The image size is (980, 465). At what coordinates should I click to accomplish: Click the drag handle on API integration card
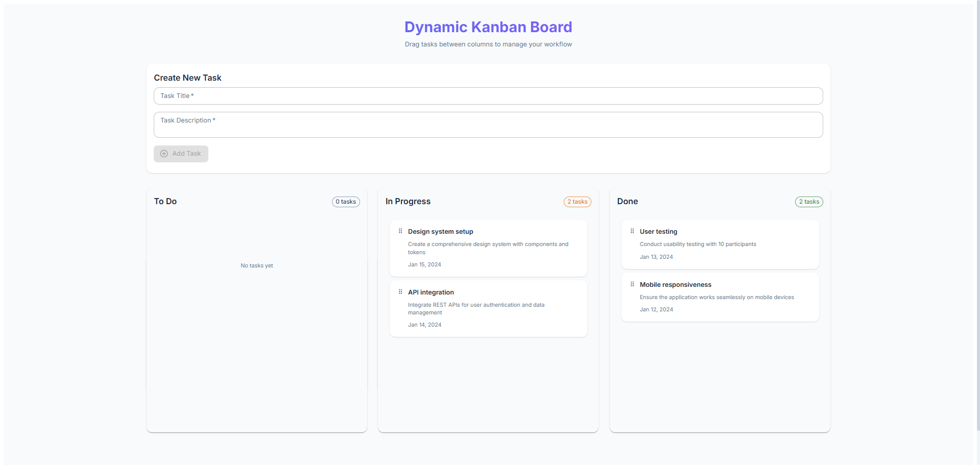pos(400,291)
